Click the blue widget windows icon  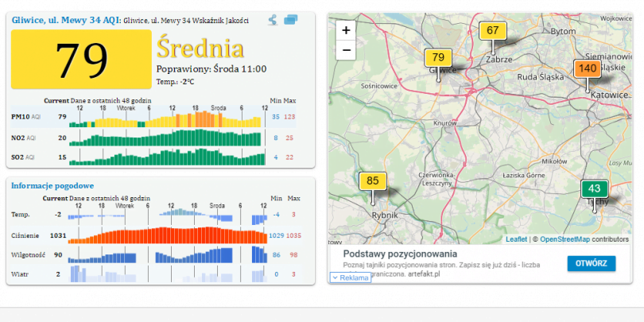291,20
